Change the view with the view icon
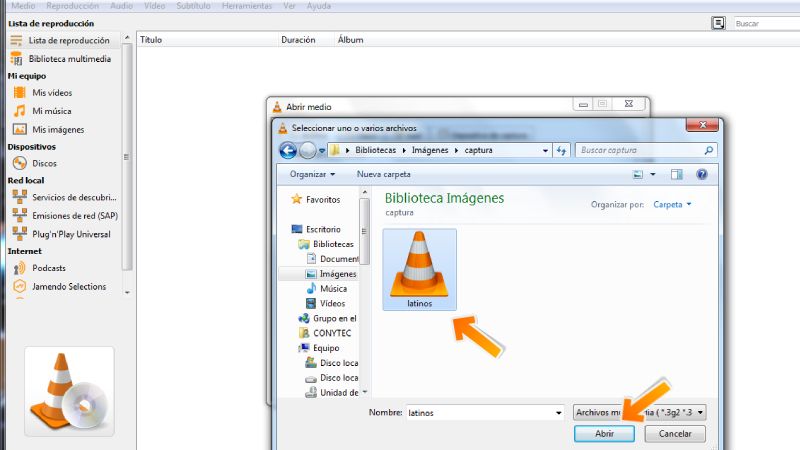800x450 pixels. pos(638,174)
